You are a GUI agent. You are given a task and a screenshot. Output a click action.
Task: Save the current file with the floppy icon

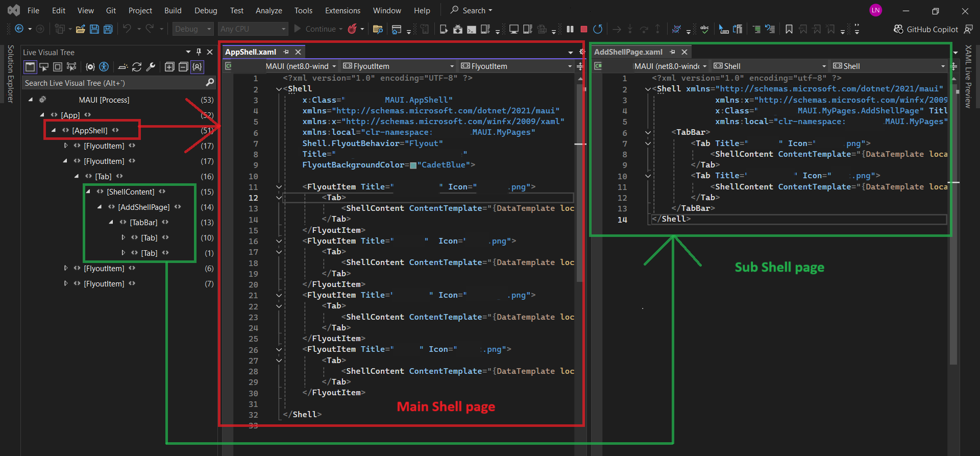point(94,29)
